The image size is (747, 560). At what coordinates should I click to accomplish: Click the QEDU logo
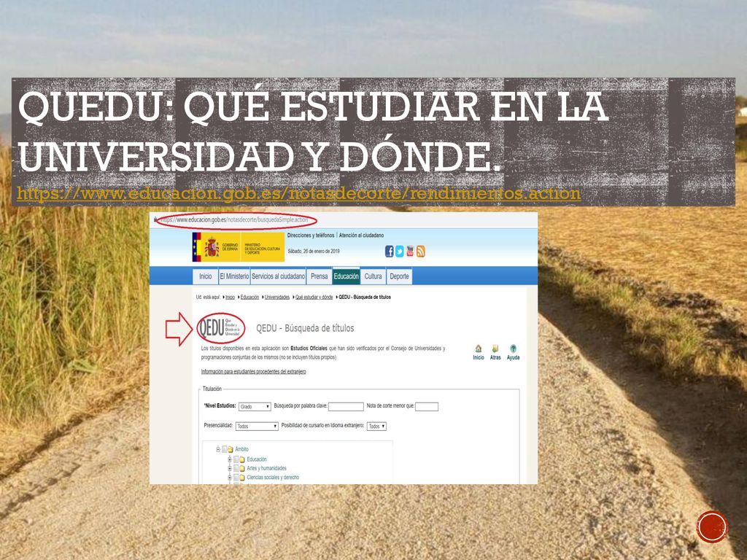pos(220,328)
